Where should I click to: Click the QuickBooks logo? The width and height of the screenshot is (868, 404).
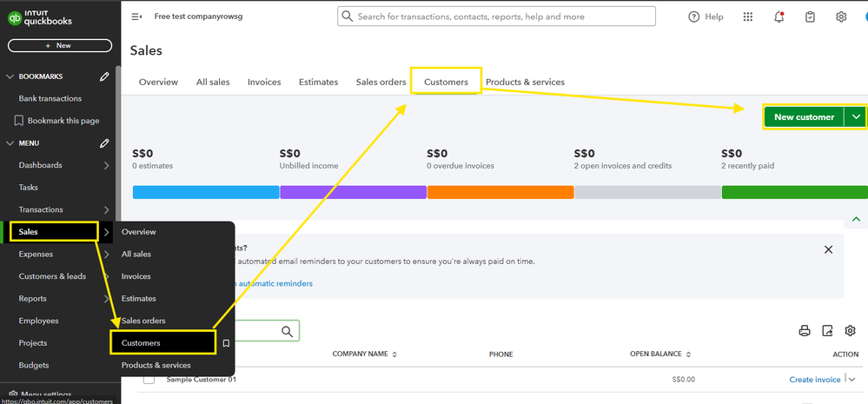pos(40,19)
